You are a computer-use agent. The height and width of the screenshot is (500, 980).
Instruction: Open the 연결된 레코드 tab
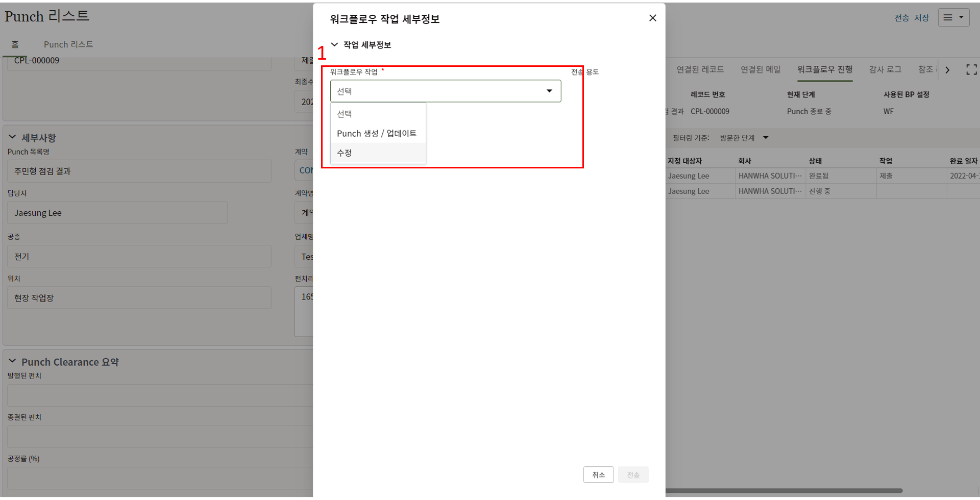[700, 69]
